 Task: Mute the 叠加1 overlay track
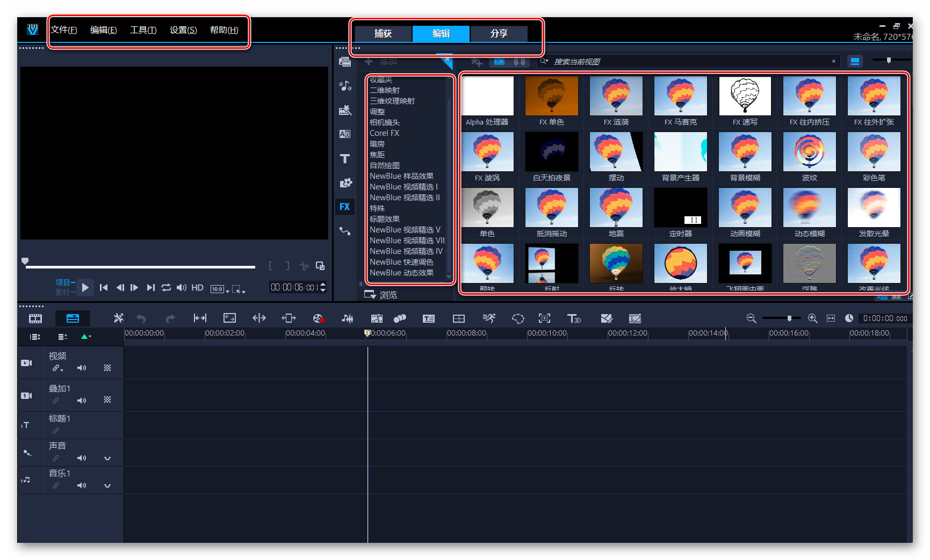click(x=81, y=401)
